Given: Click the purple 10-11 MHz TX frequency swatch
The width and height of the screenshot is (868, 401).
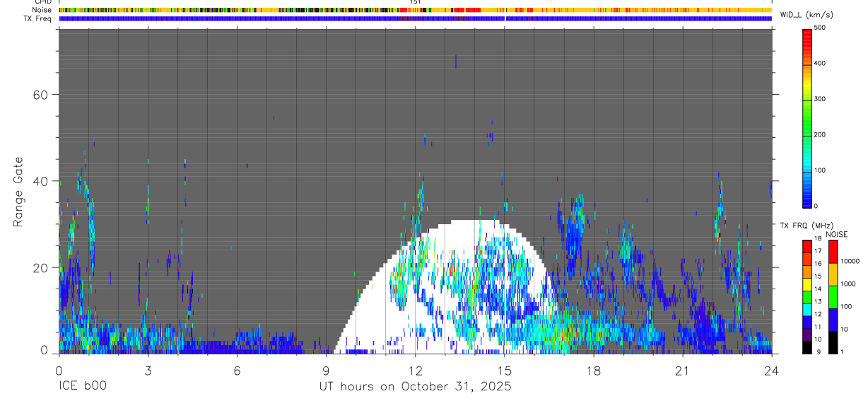Looking at the screenshot, I should (807, 334).
